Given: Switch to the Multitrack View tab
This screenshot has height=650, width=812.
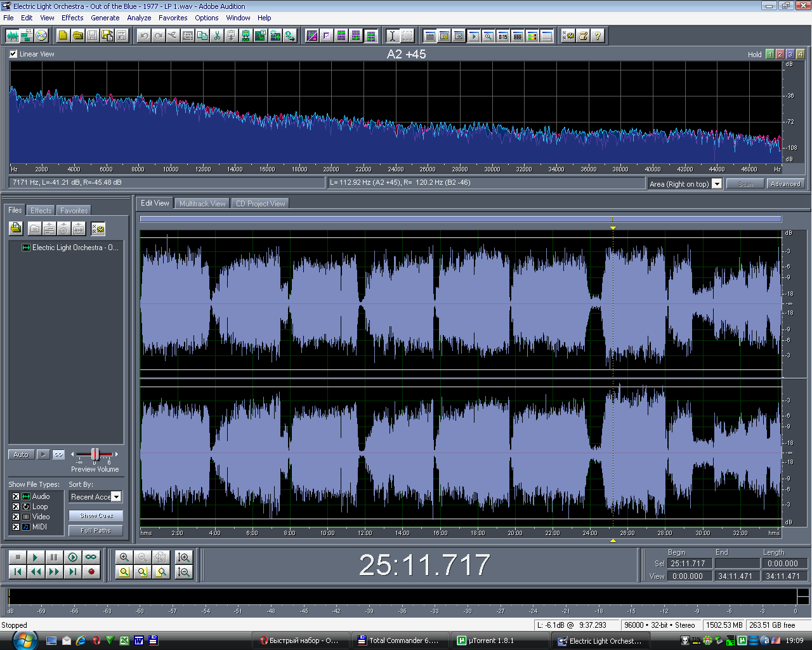Looking at the screenshot, I should (x=202, y=204).
